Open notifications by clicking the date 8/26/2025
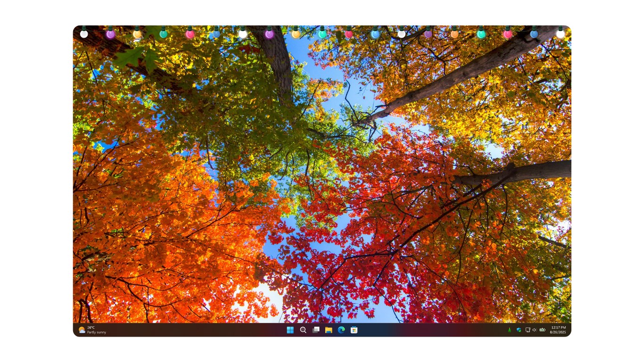 click(x=557, y=332)
